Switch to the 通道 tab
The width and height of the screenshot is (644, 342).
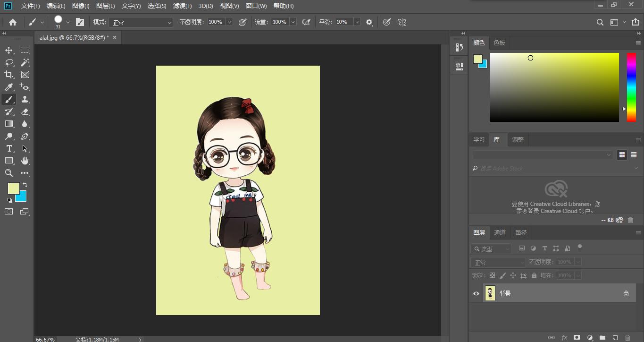pyautogui.click(x=500, y=232)
